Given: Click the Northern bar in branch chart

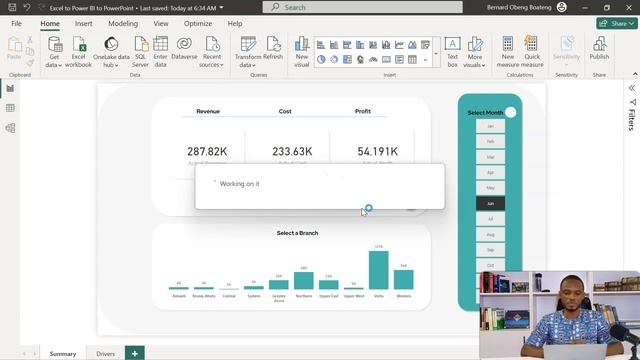Looking at the screenshot, I should click(304, 280).
